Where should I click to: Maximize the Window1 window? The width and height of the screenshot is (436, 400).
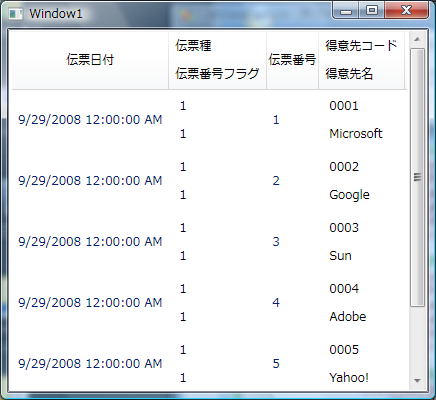(372, 10)
